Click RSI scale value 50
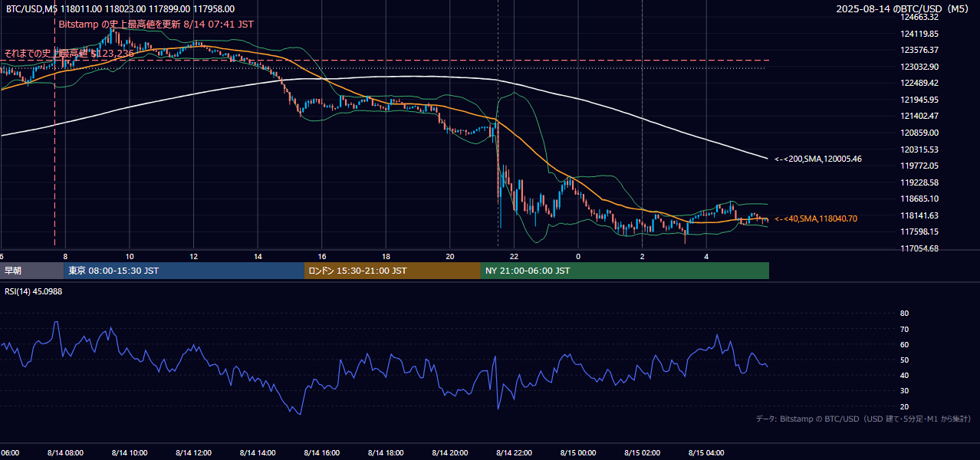The width and height of the screenshot is (980, 460). coord(905,360)
